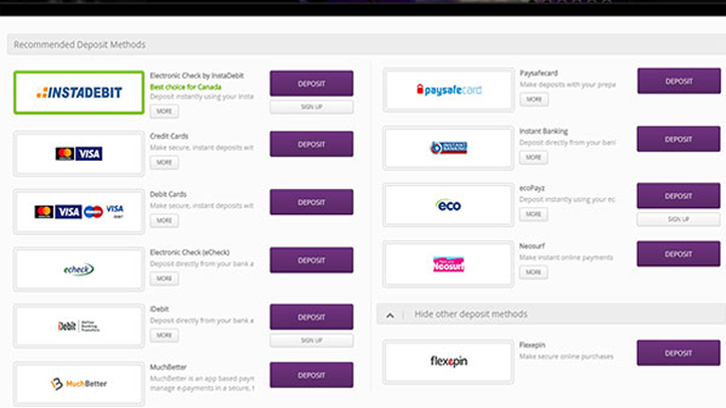Show more about Neosurf
The image size is (726, 408).
coord(533,272)
